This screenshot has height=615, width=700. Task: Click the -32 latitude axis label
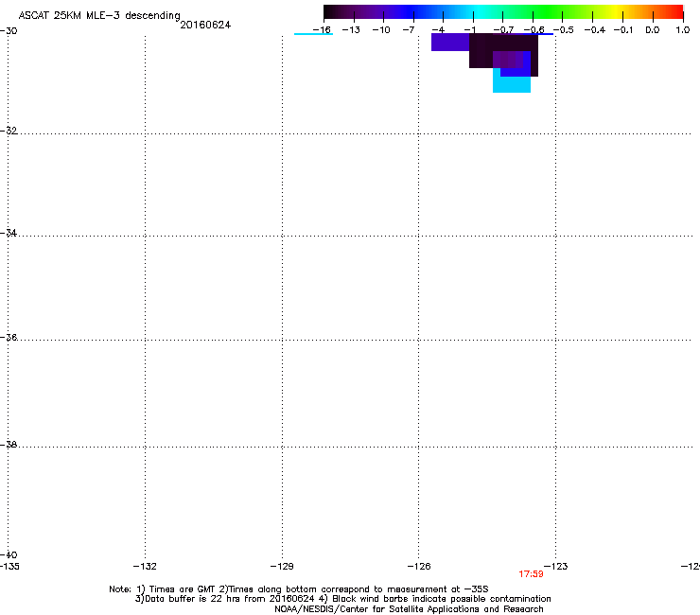(9, 131)
